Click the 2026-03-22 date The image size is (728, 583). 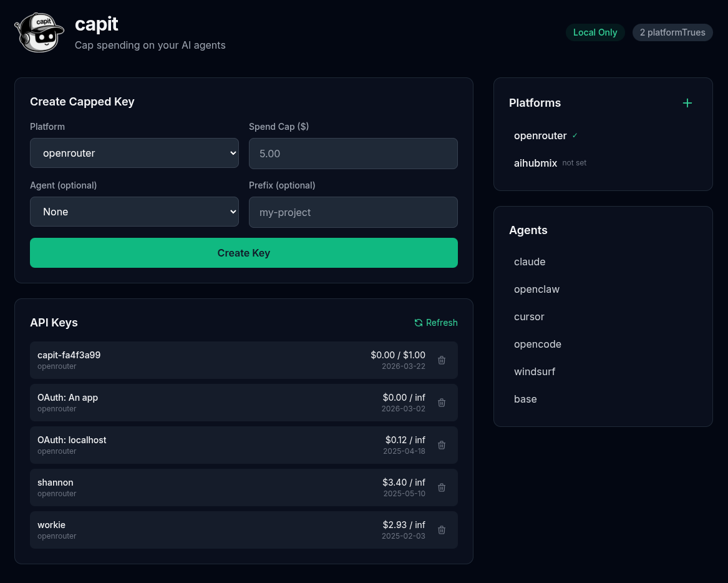click(404, 366)
